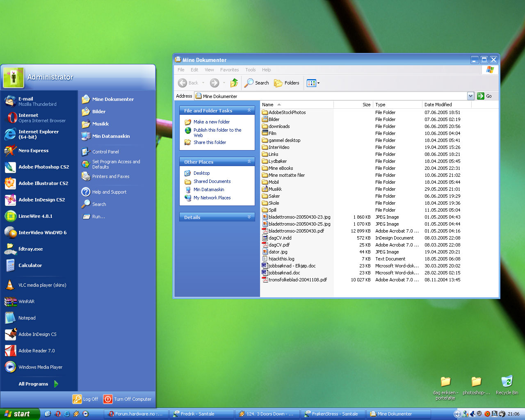Viewport: 525px width, 420px height.
Task: Click the Address bar input field
Action: [331, 96]
